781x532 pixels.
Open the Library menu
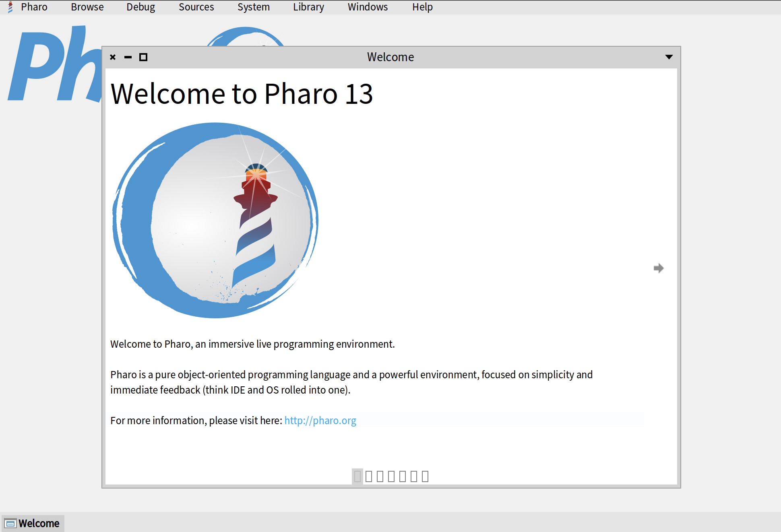[308, 7]
